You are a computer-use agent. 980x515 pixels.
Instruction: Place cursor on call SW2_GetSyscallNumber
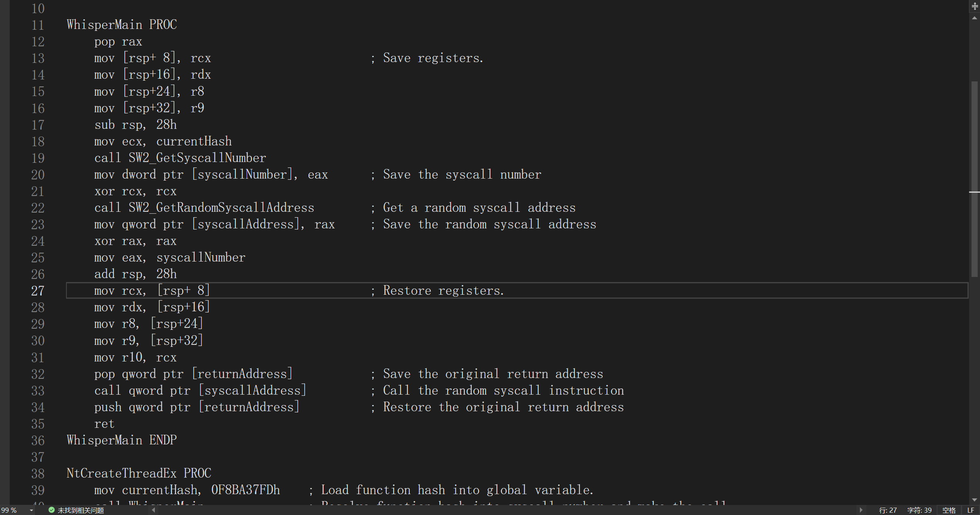point(180,158)
